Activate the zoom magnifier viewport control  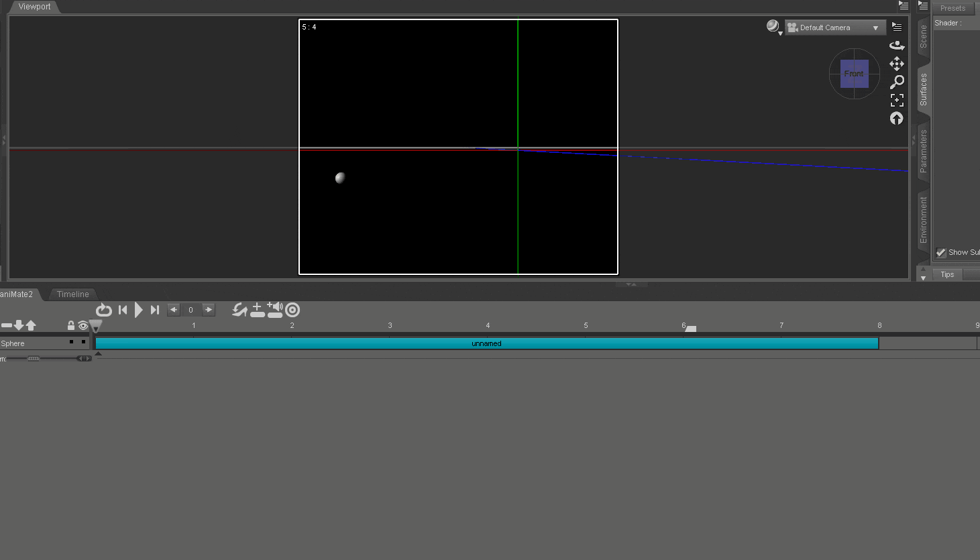click(x=897, y=82)
